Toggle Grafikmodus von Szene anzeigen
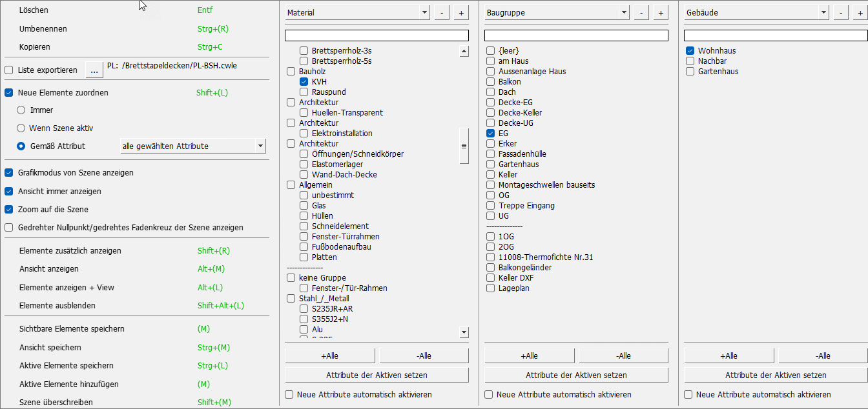Viewport: 868px width, 409px height. point(9,173)
